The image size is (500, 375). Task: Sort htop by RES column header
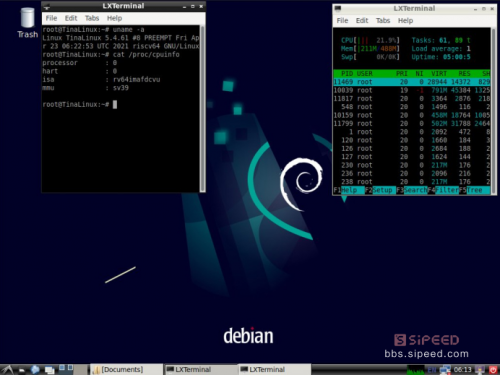point(464,74)
